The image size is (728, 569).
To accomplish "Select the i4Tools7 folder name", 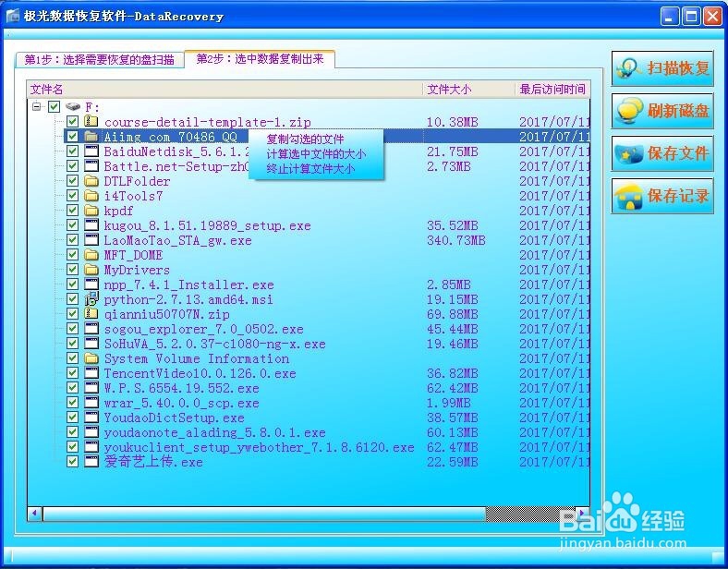I will pyautogui.click(x=133, y=196).
